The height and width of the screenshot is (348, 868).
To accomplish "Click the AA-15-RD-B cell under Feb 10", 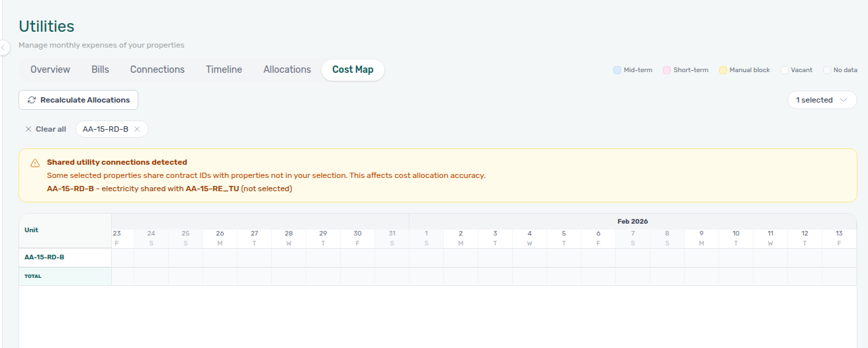I will coord(736,257).
